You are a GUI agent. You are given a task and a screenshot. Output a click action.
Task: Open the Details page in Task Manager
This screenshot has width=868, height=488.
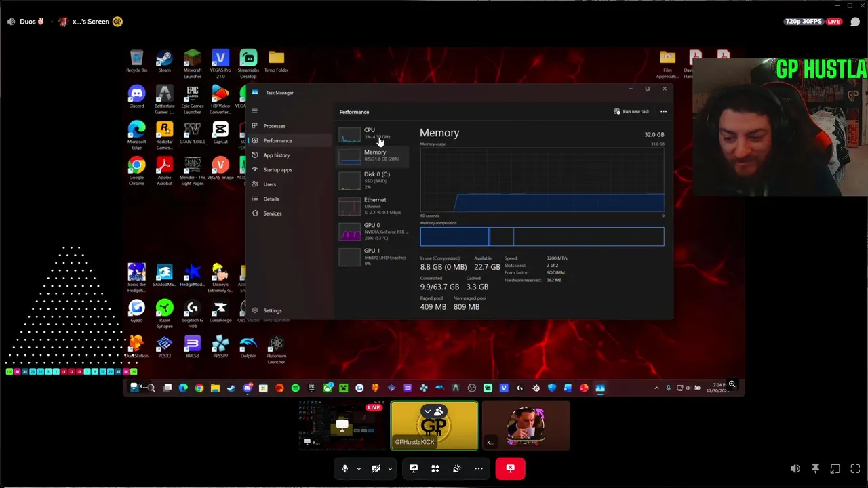click(271, 199)
